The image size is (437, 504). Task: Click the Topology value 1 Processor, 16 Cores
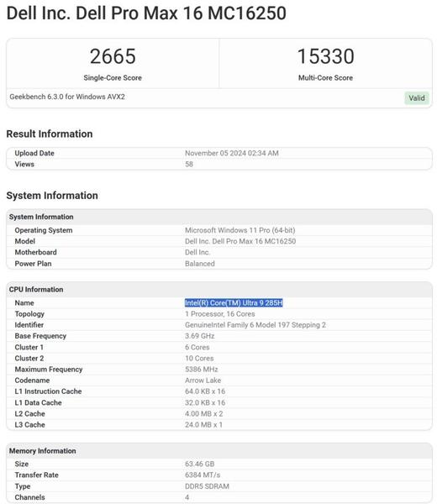click(220, 314)
